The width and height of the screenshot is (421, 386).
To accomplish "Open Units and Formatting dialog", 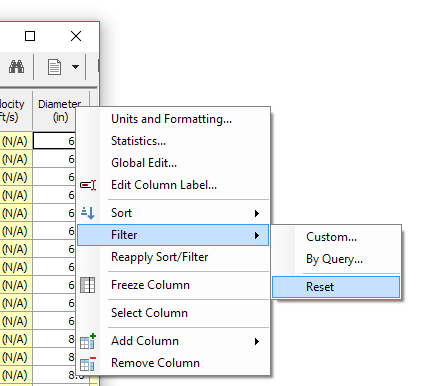I will pos(173,119).
